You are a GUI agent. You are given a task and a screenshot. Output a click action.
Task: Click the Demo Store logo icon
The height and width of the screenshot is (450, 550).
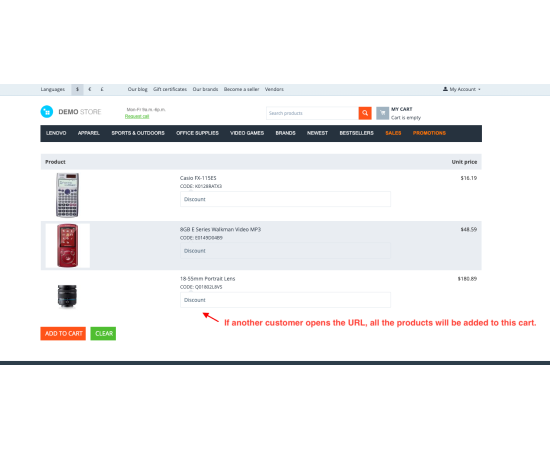(x=47, y=112)
